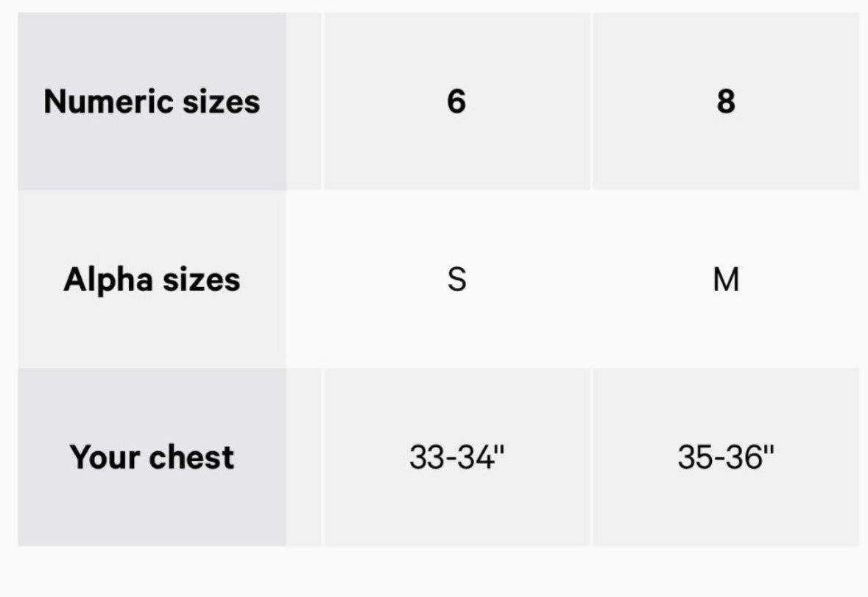Click the blank area below the size table
868x597 pixels.
click(434, 573)
